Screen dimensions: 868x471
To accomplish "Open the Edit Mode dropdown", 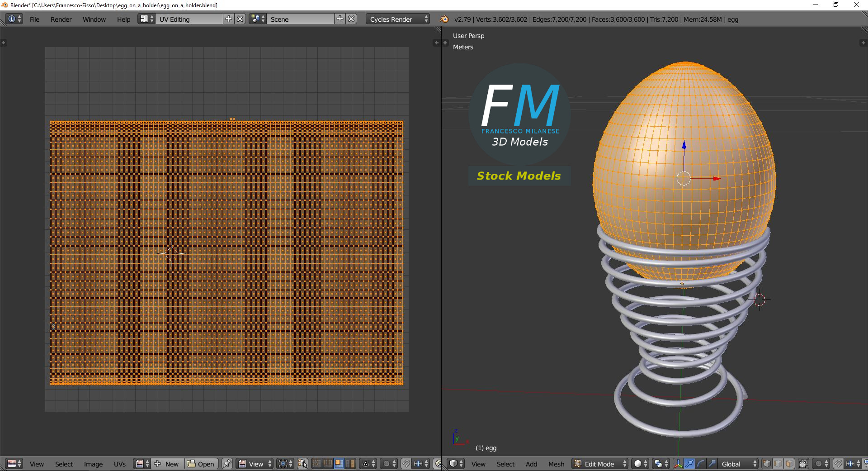I will [x=600, y=464].
